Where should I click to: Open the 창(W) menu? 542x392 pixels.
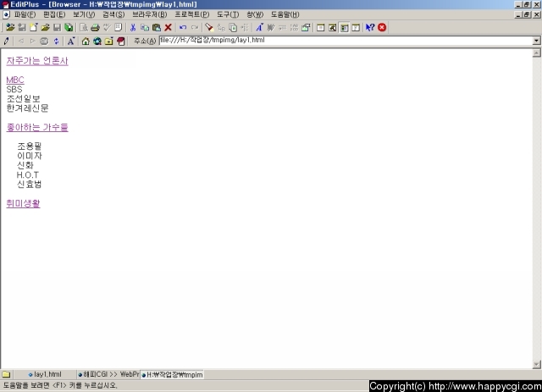(255, 14)
